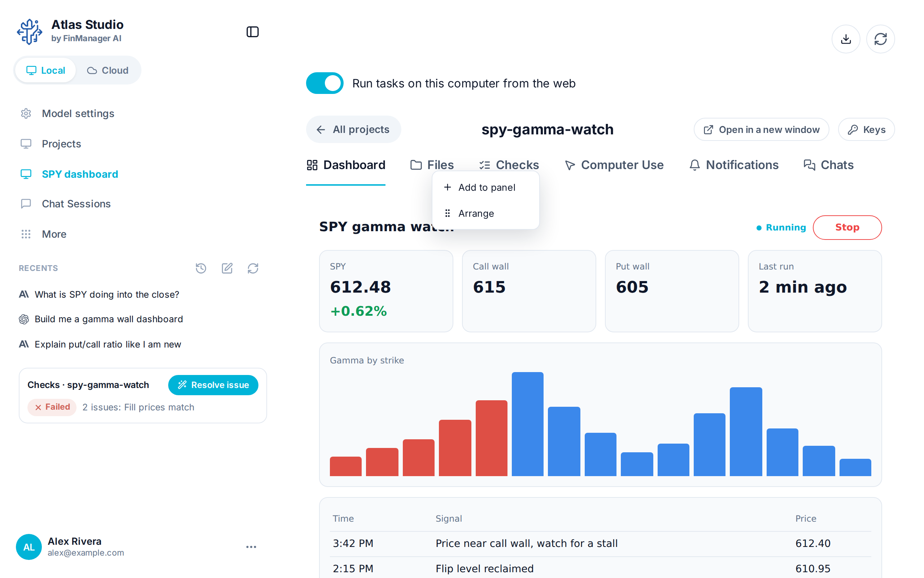Switch to Cloud mode
This screenshot has width=924, height=578.
click(108, 70)
